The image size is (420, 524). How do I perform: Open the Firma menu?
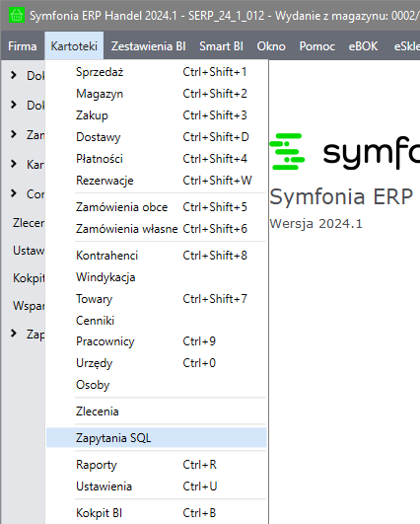(23, 46)
